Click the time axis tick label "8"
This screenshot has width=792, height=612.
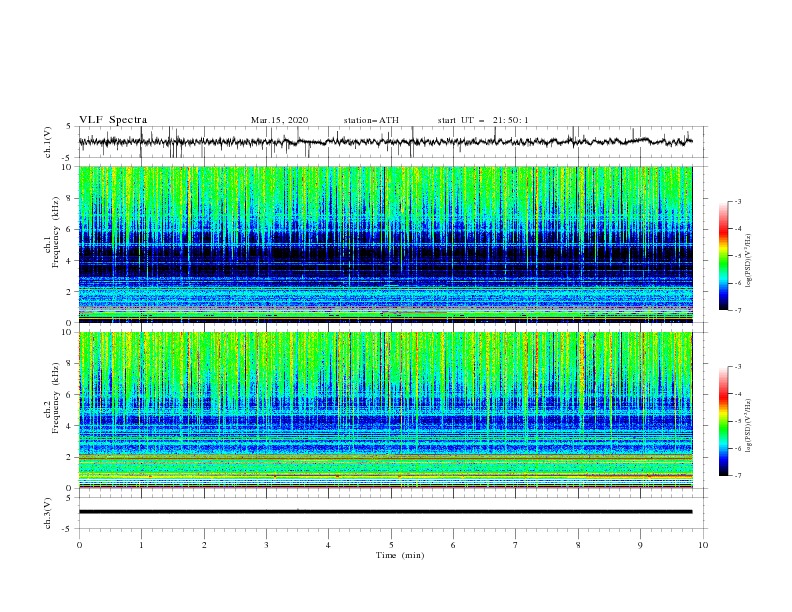[x=578, y=545]
